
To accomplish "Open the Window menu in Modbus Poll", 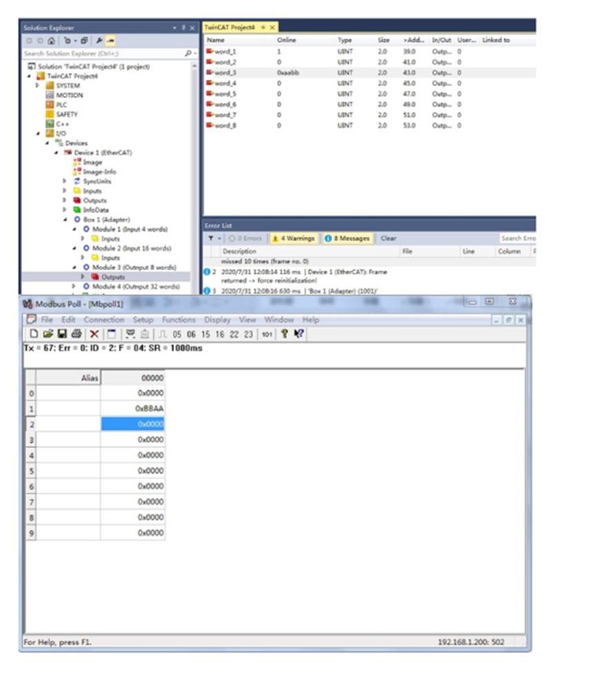I will 279,320.
